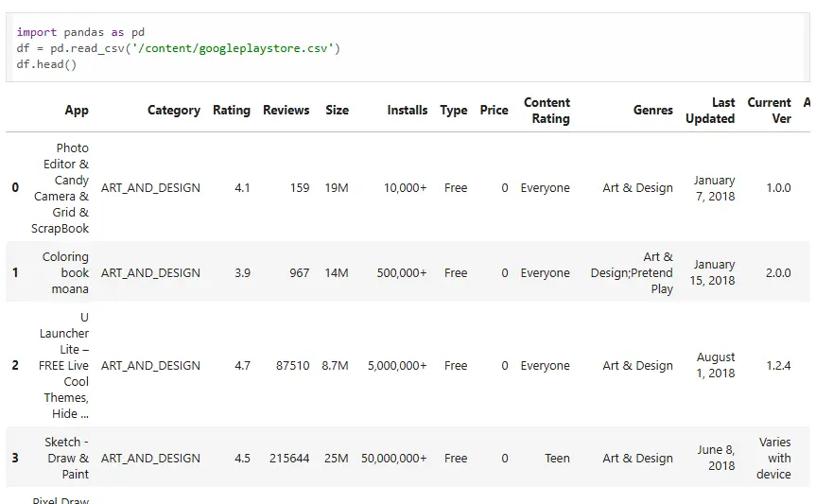Click the Coloring book moana app cell

(65, 272)
